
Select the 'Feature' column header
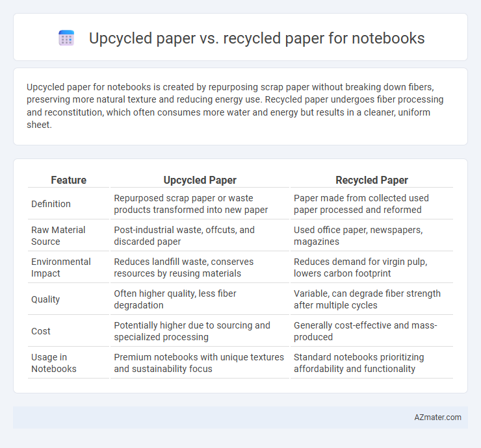[68, 180]
